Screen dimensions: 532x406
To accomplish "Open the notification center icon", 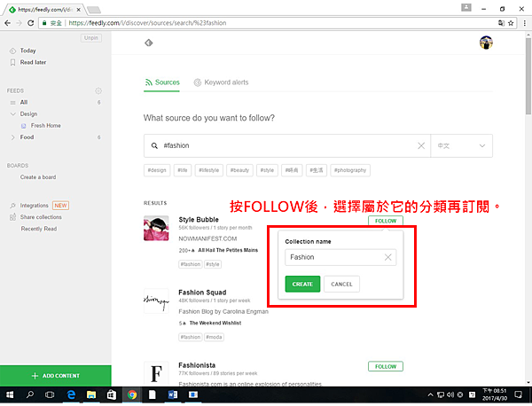I will click(519, 394).
